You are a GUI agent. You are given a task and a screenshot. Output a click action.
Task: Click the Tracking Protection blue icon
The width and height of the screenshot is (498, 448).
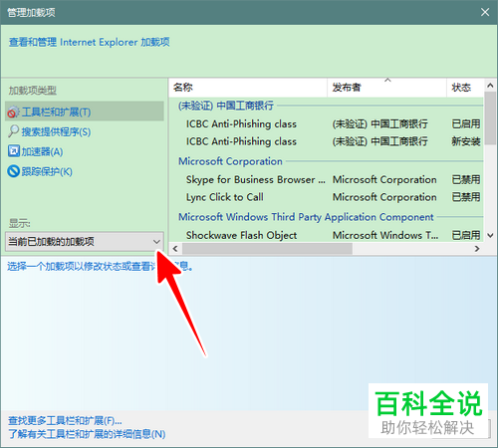[14, 171]
